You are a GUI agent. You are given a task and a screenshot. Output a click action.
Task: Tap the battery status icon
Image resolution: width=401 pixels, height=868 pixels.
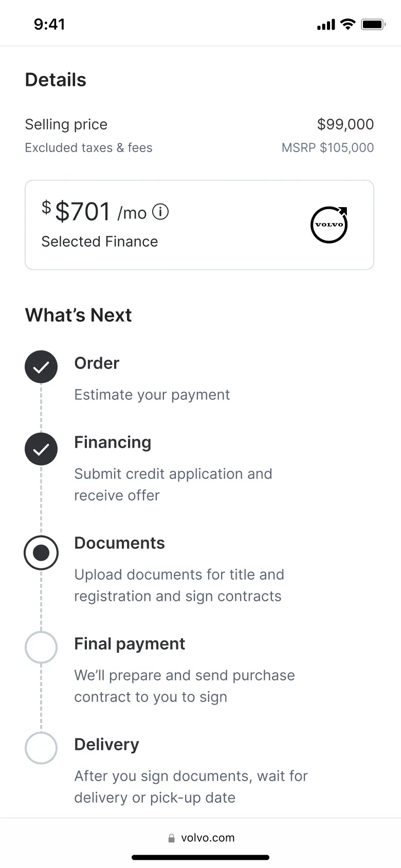373,24
